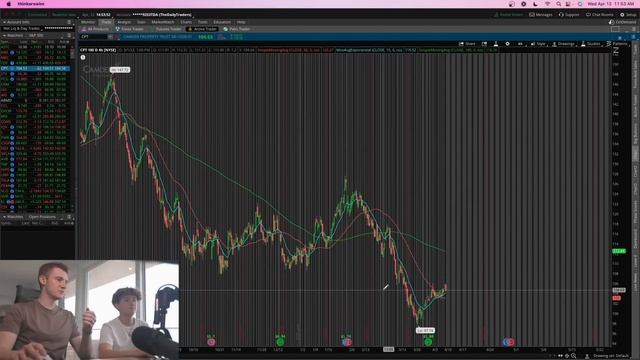Switch to the Charts tab
Screen dimensions: 640x360
[x=186, y=22]
